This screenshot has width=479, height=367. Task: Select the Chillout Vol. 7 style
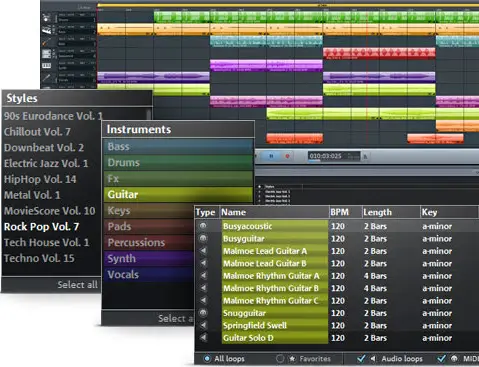37,132
